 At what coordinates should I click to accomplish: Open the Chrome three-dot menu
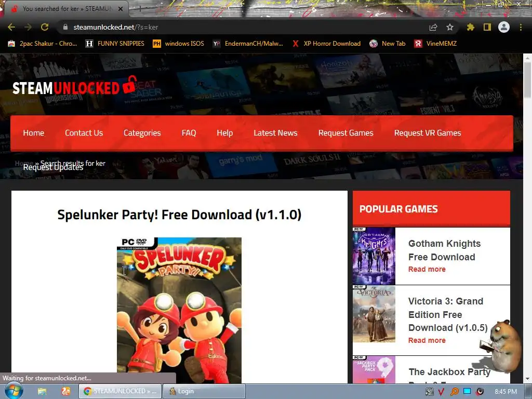click(521, 27)
